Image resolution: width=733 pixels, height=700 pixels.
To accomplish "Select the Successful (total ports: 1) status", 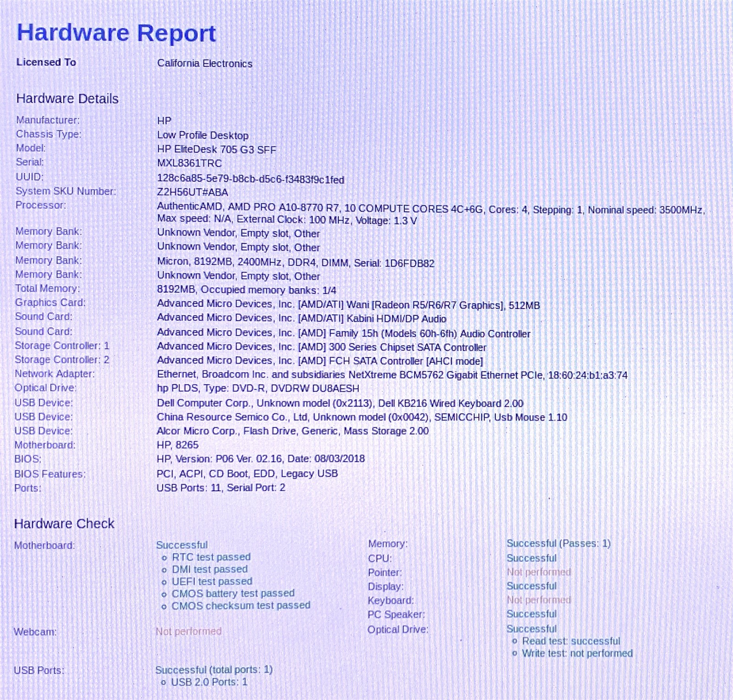I will pyautogui.click(x=214, y=670).
